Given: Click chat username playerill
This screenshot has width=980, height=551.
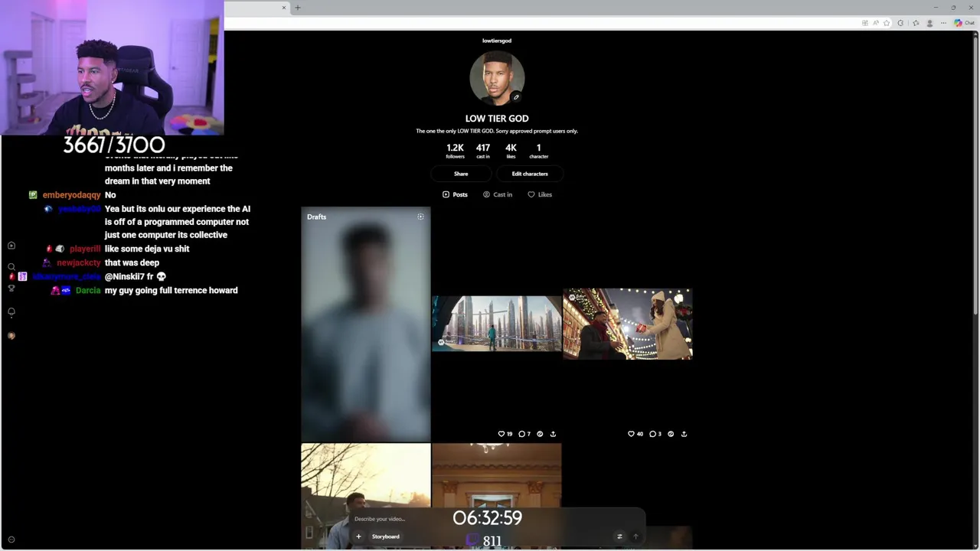Looking at the screenshot, I should (85, 249).
